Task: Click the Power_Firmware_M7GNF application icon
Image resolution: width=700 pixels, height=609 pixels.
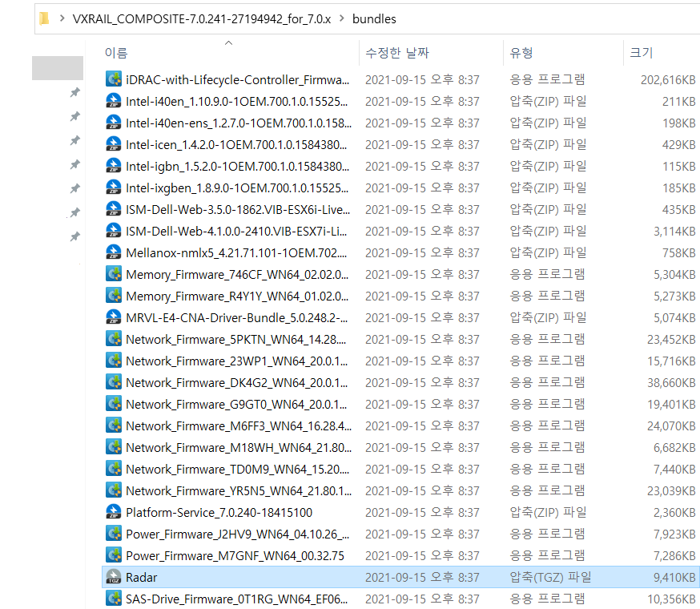Action: coord(114,555)
